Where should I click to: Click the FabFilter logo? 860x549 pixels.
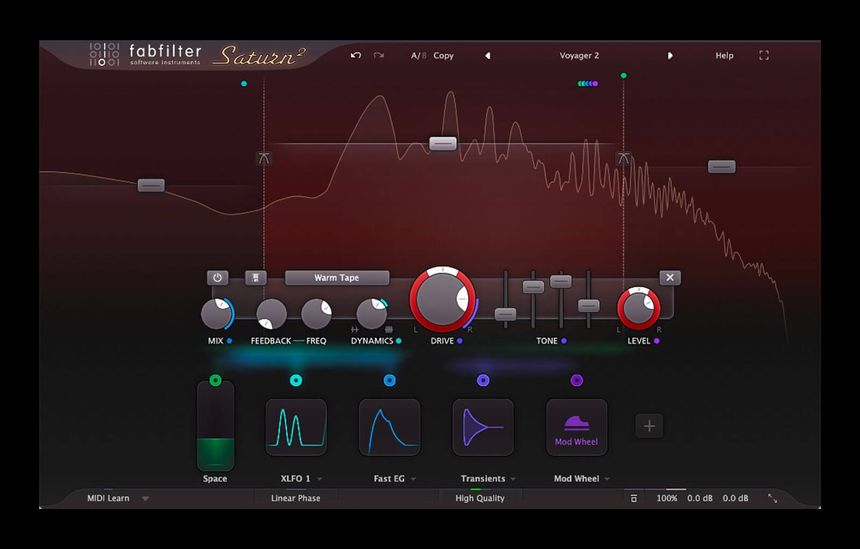point(146,55)
